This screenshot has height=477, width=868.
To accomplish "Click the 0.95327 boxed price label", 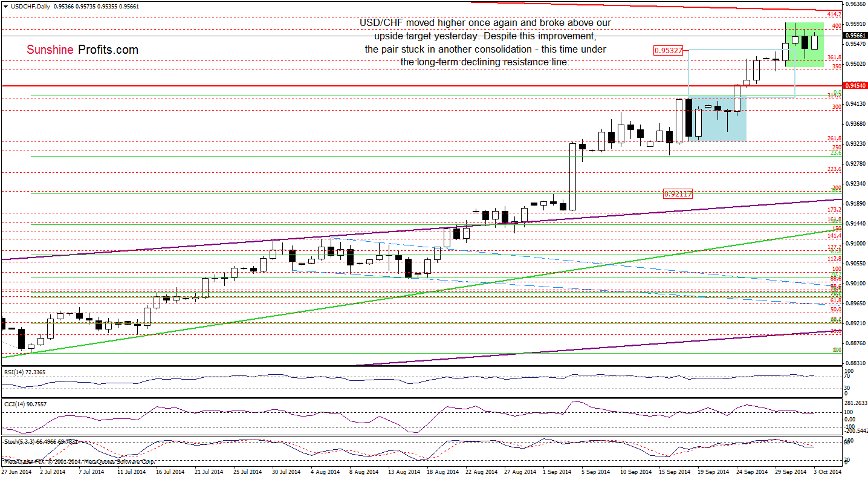I will coord(669,50).
